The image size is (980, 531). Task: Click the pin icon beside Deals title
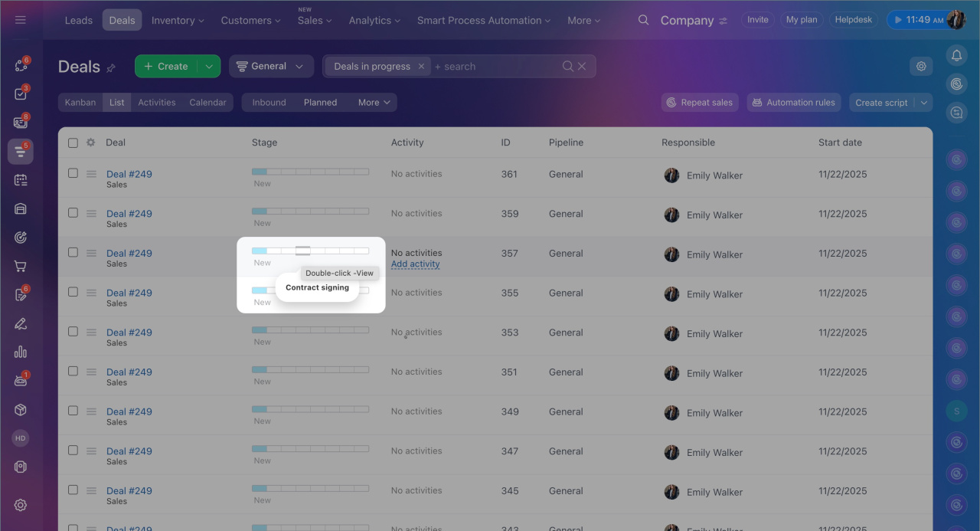(111, 68)
